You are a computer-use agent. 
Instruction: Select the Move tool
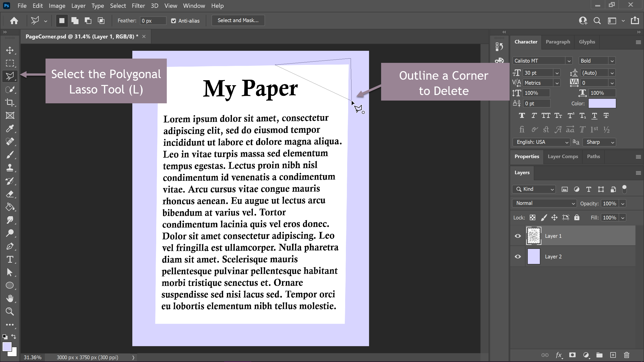tap(10, 50)
